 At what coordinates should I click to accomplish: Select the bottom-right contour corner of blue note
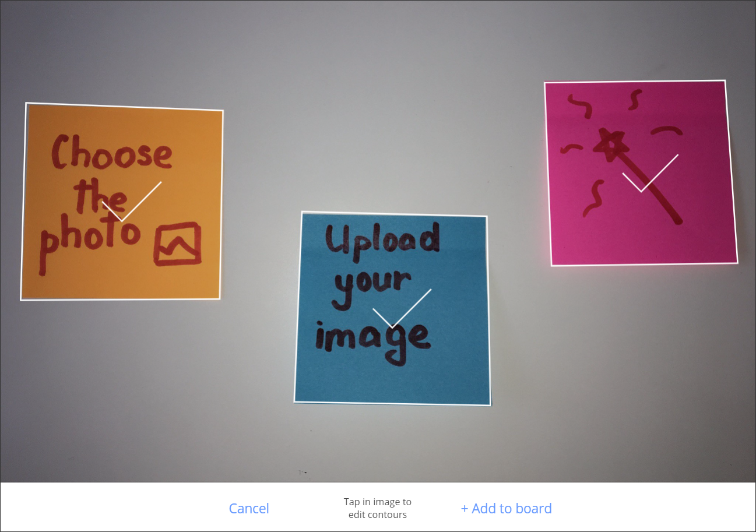[490, 404]
